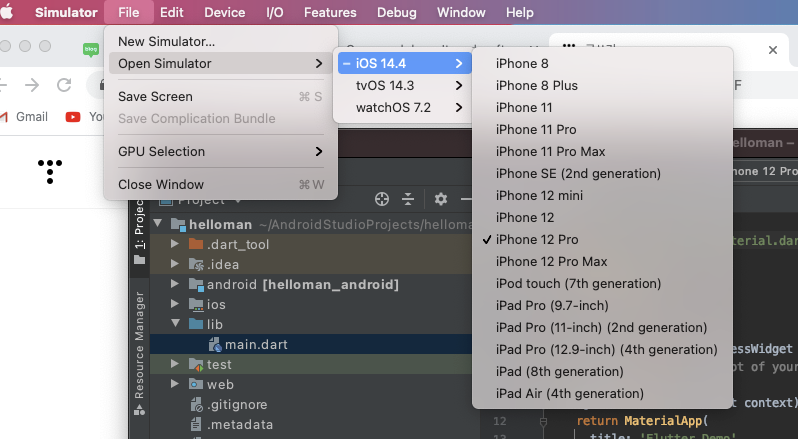Click browser forward arrow
This screenshot has height=439, width=798.
[32, 85]
